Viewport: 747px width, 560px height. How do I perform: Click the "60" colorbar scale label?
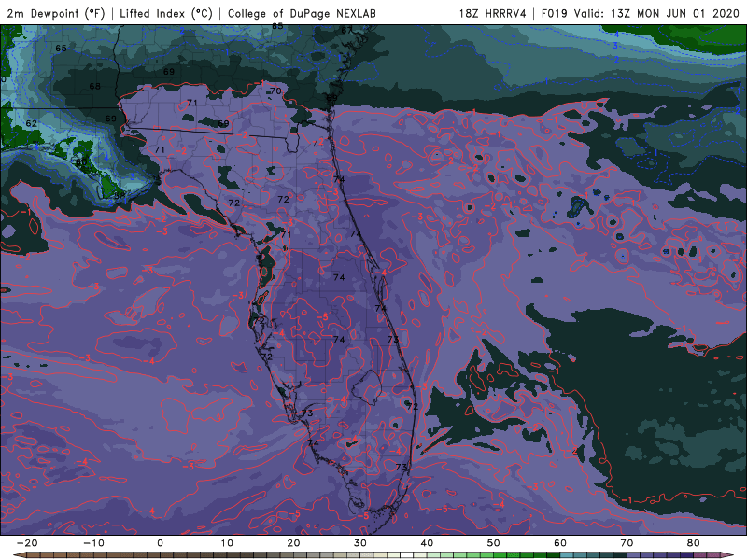560,543
